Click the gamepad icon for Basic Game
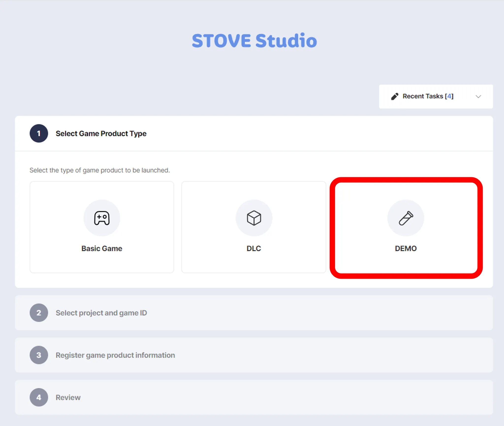This screenshot has width=504, height=426. (102, 218)
